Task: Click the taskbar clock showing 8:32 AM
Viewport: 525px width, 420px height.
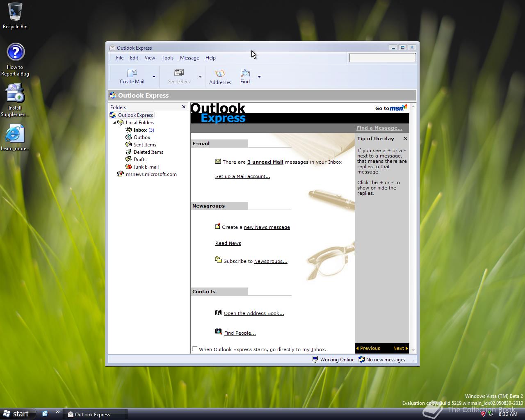Action: [x=508, y=414]
